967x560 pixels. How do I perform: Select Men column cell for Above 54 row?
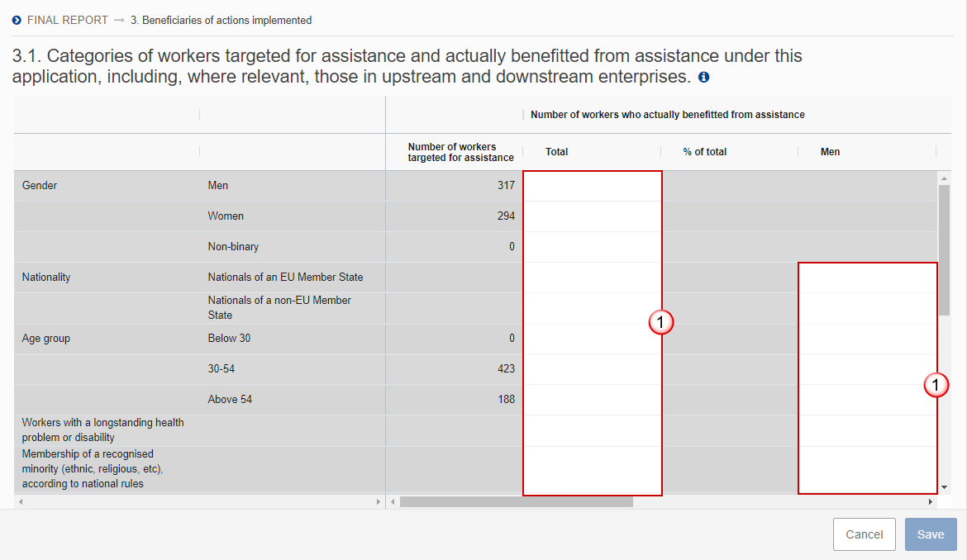[867, 400]
